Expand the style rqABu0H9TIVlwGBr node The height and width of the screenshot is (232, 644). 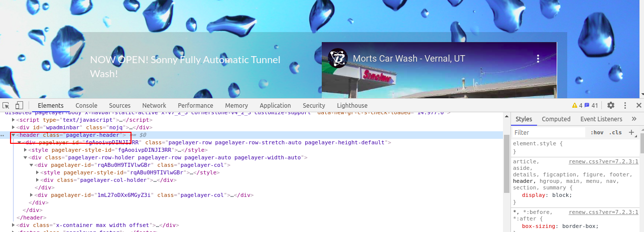coord(38,172)
